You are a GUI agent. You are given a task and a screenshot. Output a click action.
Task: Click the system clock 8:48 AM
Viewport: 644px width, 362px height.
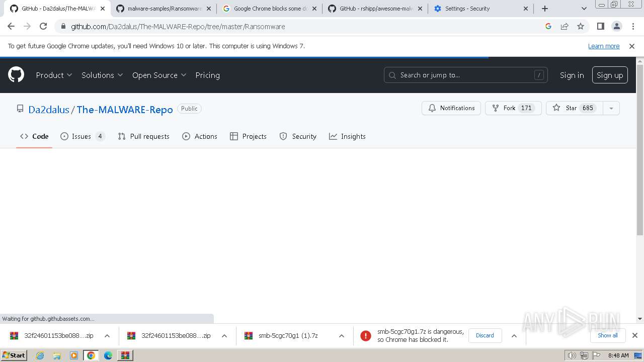(x=618, y=355)
